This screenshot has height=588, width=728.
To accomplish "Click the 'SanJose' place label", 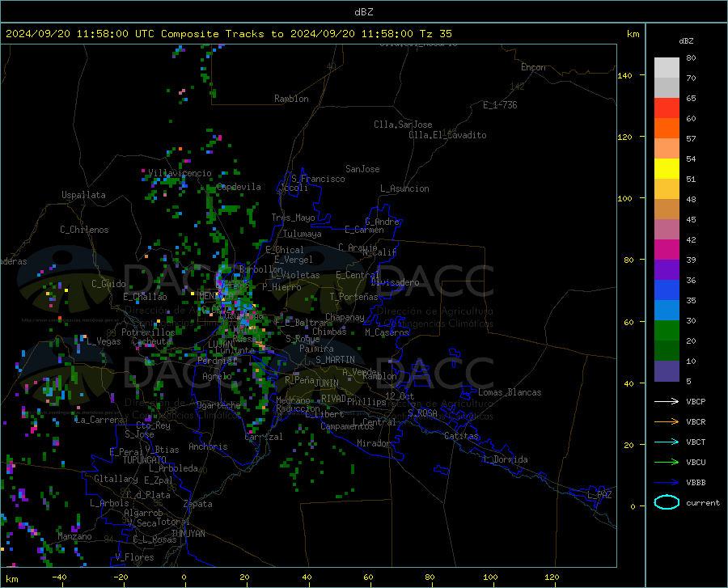I will (x=362, y=169).
